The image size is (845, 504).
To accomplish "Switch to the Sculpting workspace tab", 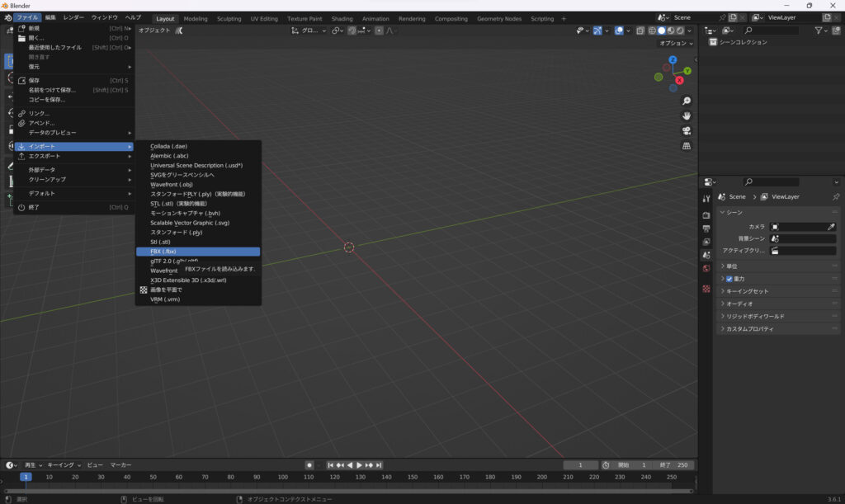I will click(x=229, y=18).
